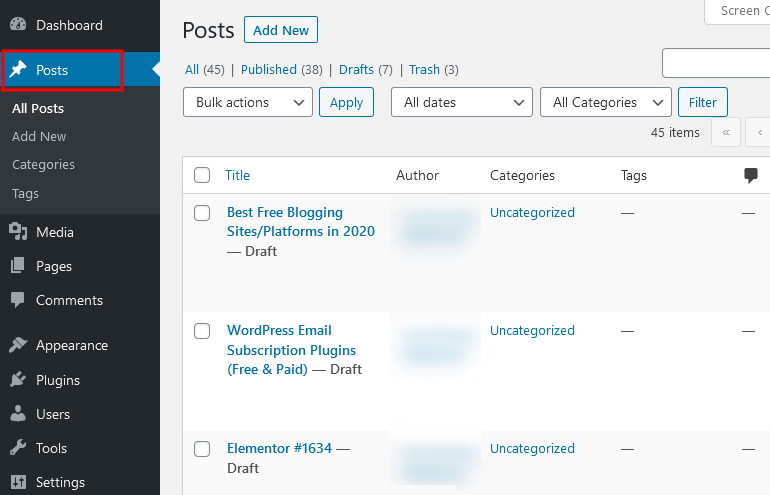Click the Apply button
Screen dimensions: 770x495
click(346, 102)
